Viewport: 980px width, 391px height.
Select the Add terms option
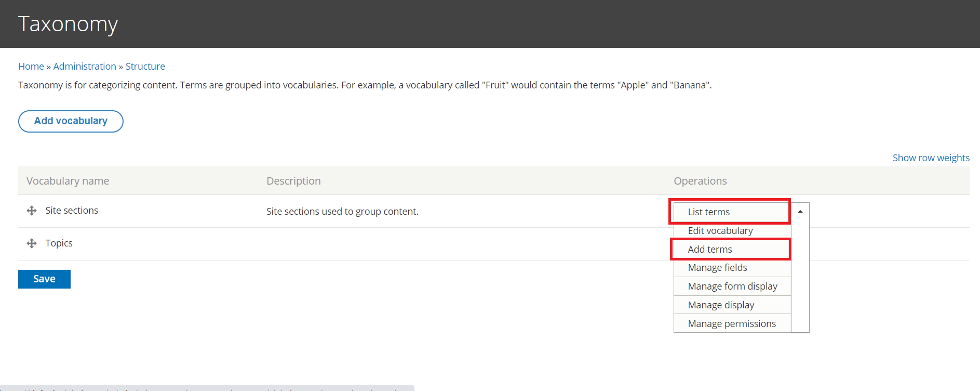[x=710, y=249]
